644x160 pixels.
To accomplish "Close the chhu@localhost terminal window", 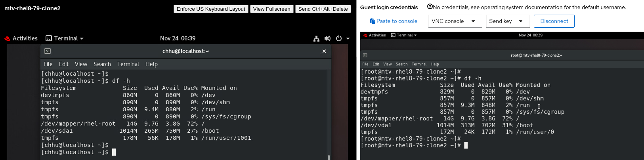I will point(324,51).
